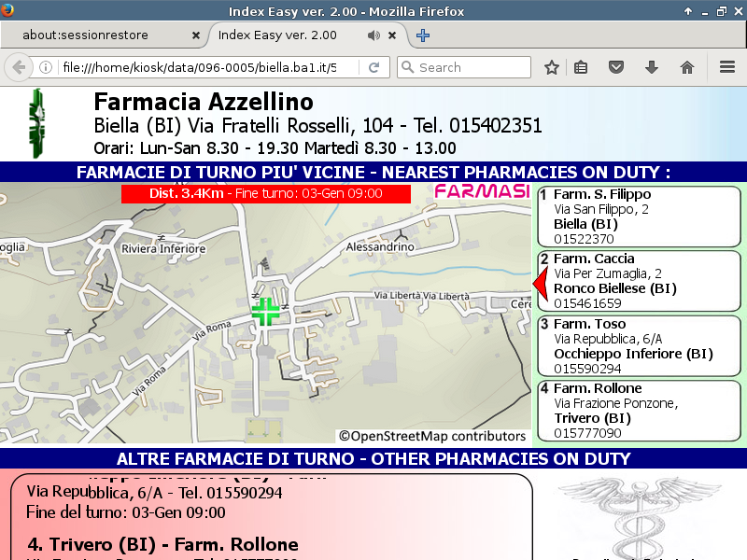
Task: Click the FARMASI logo on map
Action: tap(482, 192)
